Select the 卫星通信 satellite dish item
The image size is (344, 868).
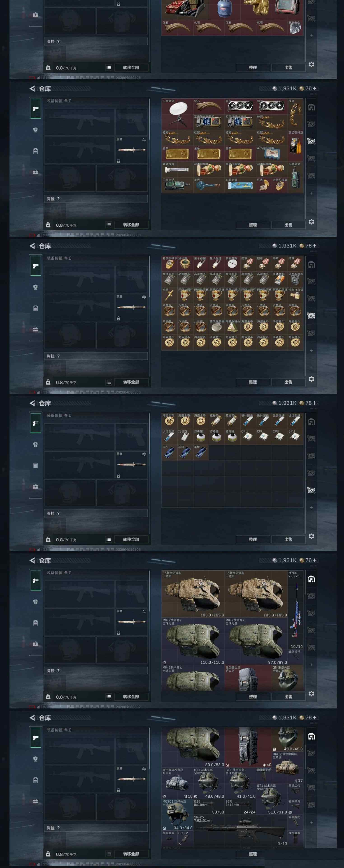point(177,114)
